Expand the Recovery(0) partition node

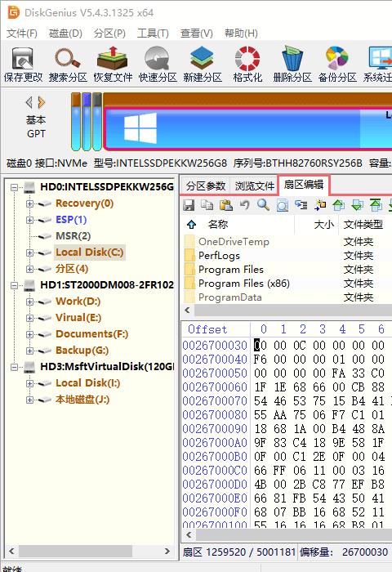tap(30, 203)
